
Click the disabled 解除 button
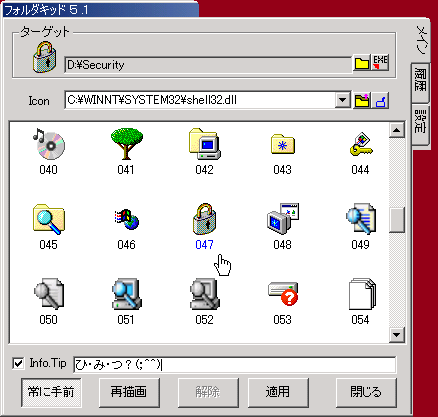point(208,392)
